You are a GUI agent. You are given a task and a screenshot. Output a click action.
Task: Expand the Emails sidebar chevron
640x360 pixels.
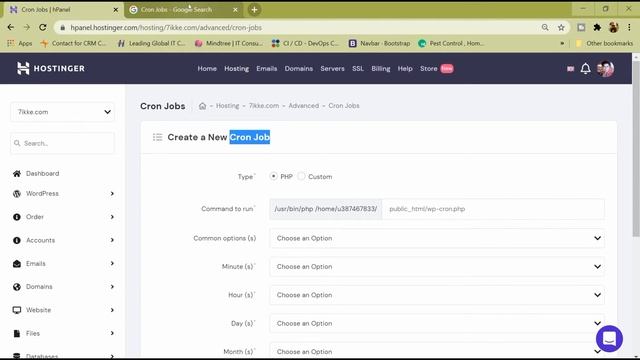click(x=112, y=264)
